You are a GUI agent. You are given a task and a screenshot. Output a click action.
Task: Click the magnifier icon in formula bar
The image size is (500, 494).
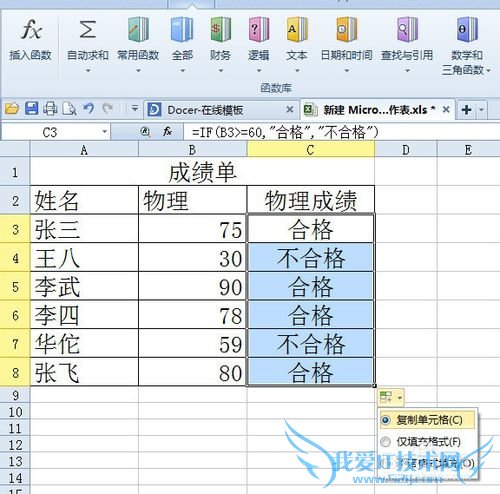pos(145,132)
